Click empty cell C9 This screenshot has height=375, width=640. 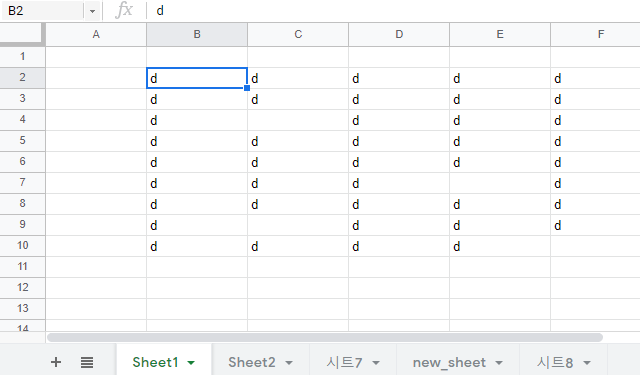(298, 225)
